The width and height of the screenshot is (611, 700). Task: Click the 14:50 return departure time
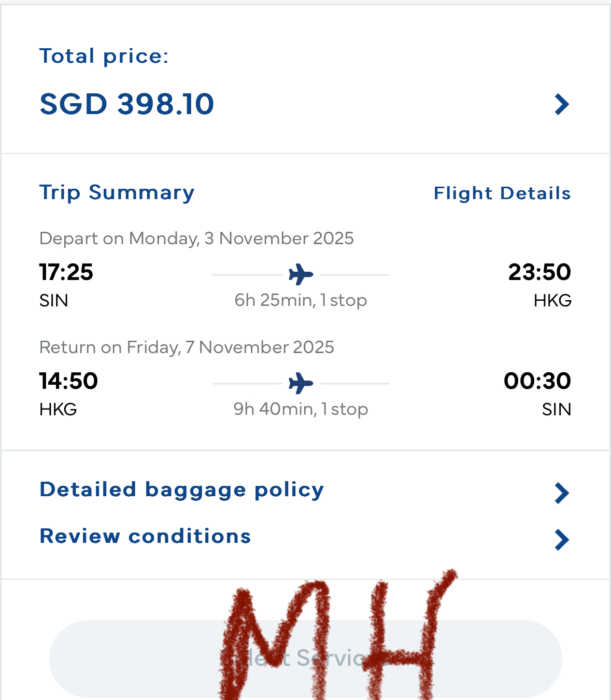[x=68, y=381]
